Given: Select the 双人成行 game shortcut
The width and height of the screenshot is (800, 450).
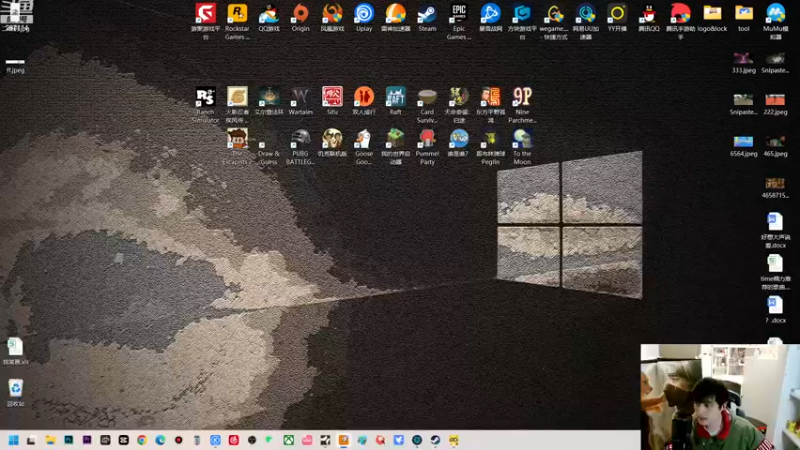Looking at the screenshot, I should [x=364, y=101].
